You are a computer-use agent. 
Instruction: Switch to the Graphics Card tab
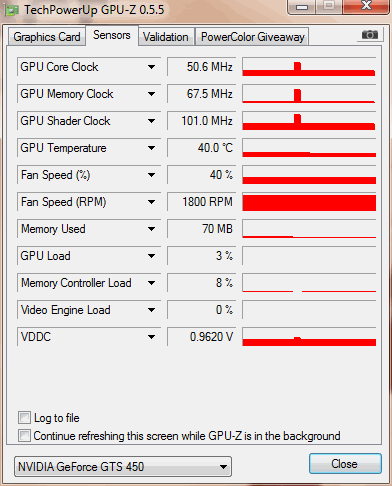coord(47,37)
